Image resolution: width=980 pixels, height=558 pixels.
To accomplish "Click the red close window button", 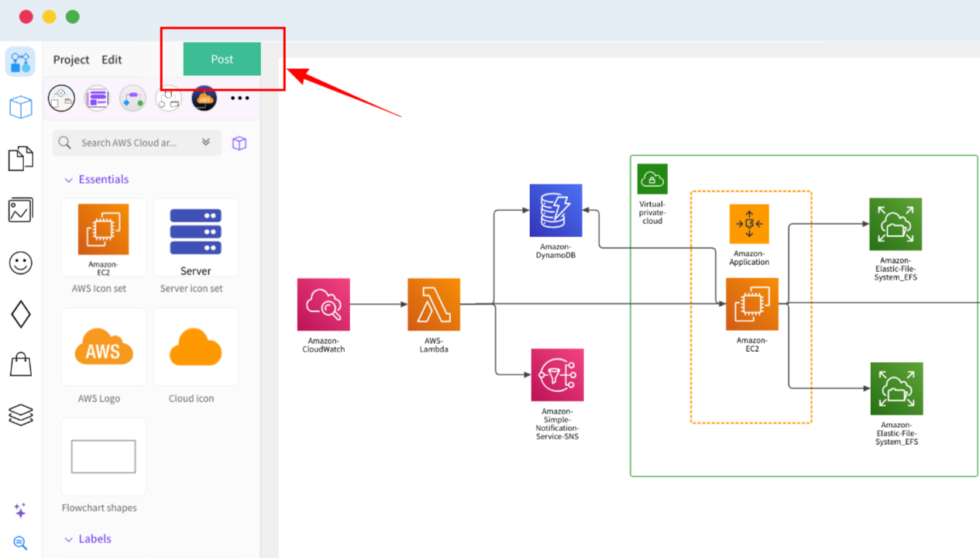I will [26, 17].
